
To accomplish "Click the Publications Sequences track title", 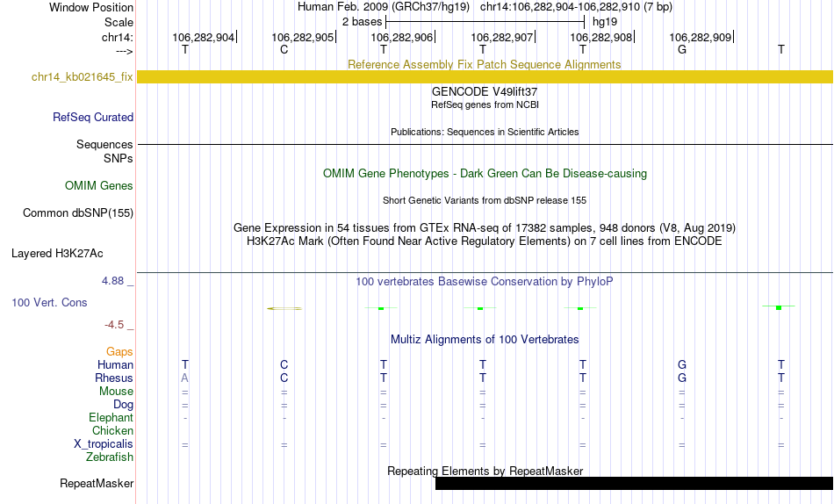I will (x=485, y=132).
